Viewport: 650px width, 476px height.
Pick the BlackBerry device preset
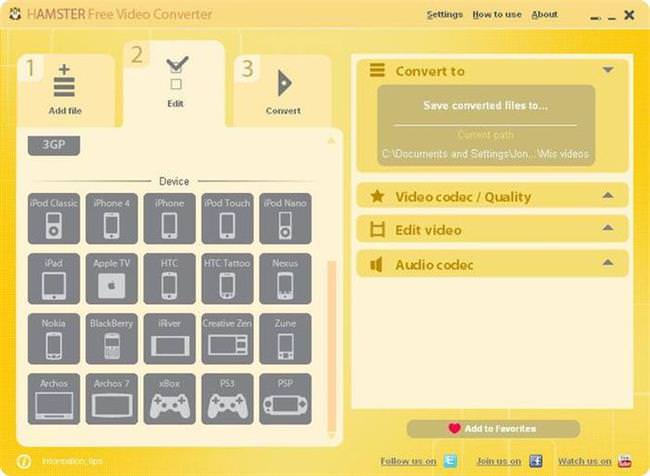112,339
